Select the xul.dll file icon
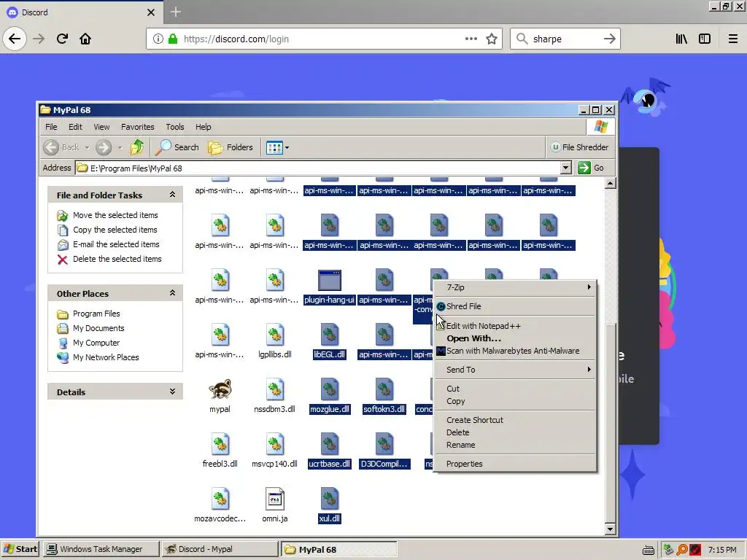 (x=329, y=499)
